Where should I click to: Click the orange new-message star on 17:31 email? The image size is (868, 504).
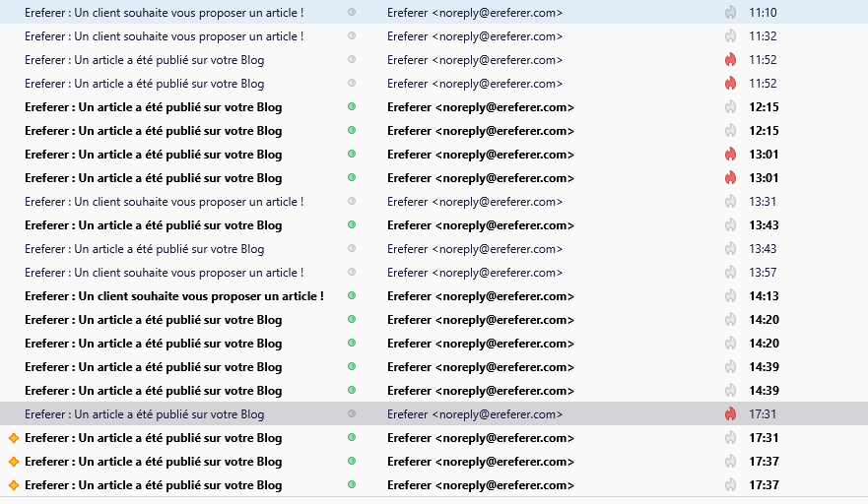click(x=14, y=438)
